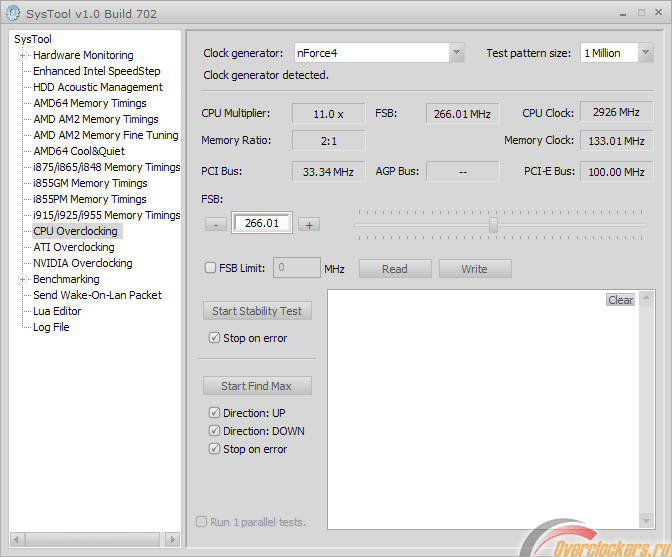Click the "Clock generator detected." status text
The width and height of the screenshot is (672, 557).
point(266,75)
